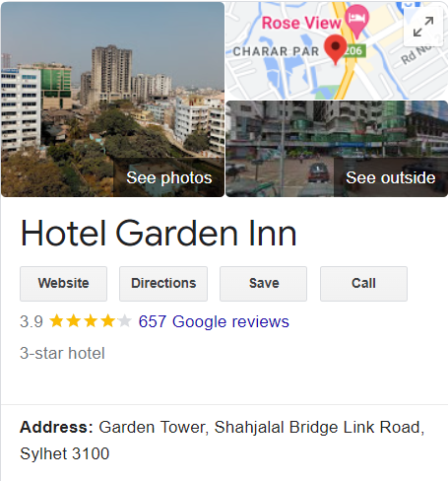Get Directions to Hotel Garden Inn
This screenshot has height=481, width=448.
pos(163,284)
